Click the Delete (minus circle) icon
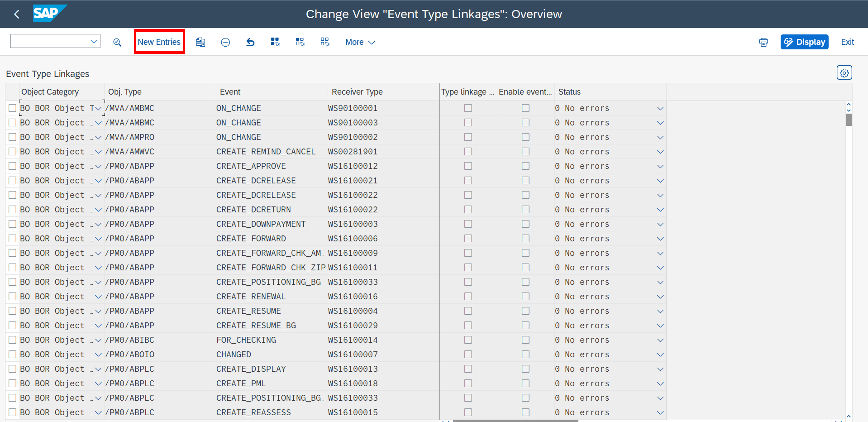Screen dimensions: 868x422 (x=225, y=42)
